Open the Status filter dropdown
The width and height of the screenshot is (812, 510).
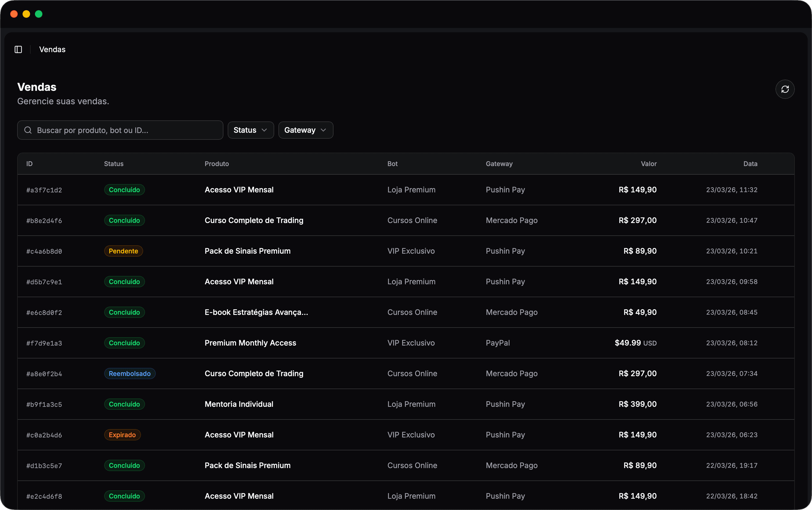(251, 130)
